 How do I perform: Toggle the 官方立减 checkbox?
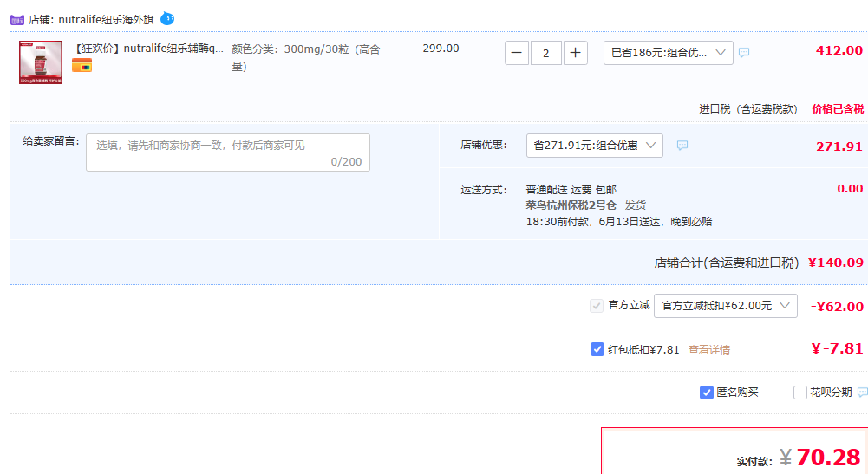[x=597, y=306]
